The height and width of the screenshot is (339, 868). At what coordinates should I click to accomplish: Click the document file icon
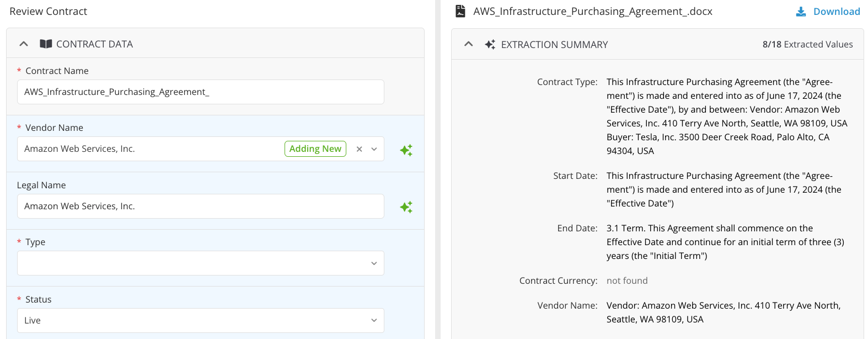pos(460,11)
